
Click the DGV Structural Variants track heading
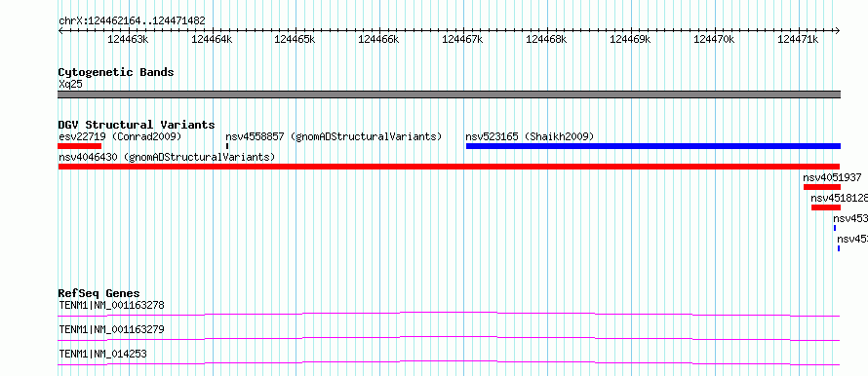pos(137,125)
